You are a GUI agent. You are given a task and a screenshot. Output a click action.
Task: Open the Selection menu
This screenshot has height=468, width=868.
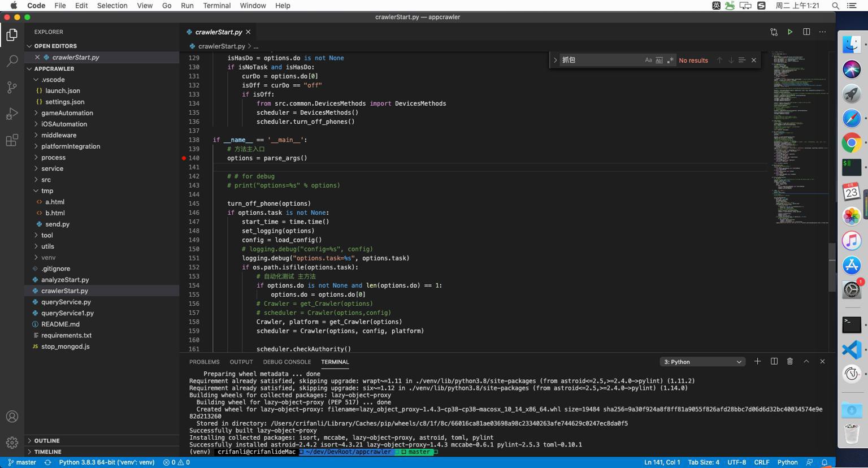pyautogui.click(x=112, y=6)
